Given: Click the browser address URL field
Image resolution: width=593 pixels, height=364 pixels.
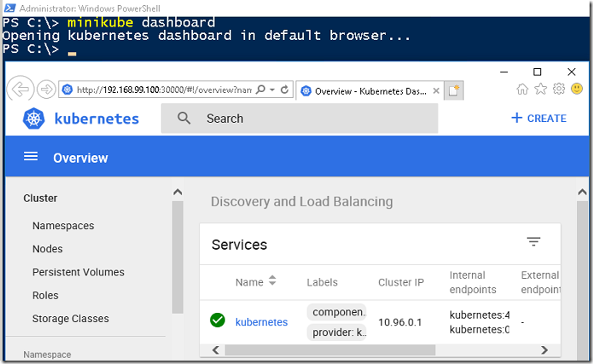Looking at the screenshot, I should tap(164, 90).
